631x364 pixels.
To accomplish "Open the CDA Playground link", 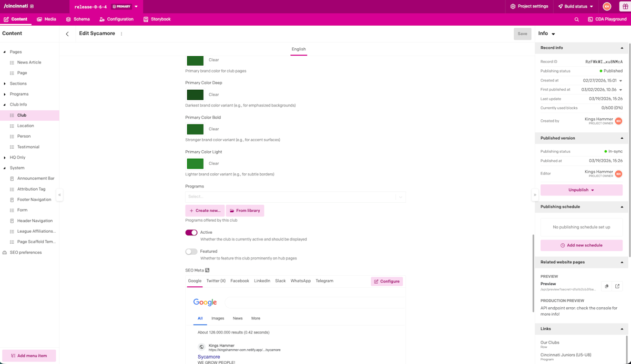I will click(x=607, y=19).
